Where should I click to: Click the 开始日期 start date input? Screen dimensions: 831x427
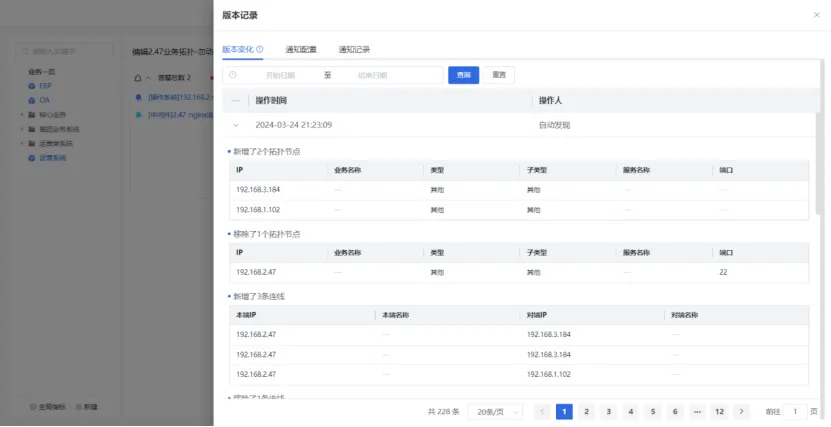coord(280,75)
